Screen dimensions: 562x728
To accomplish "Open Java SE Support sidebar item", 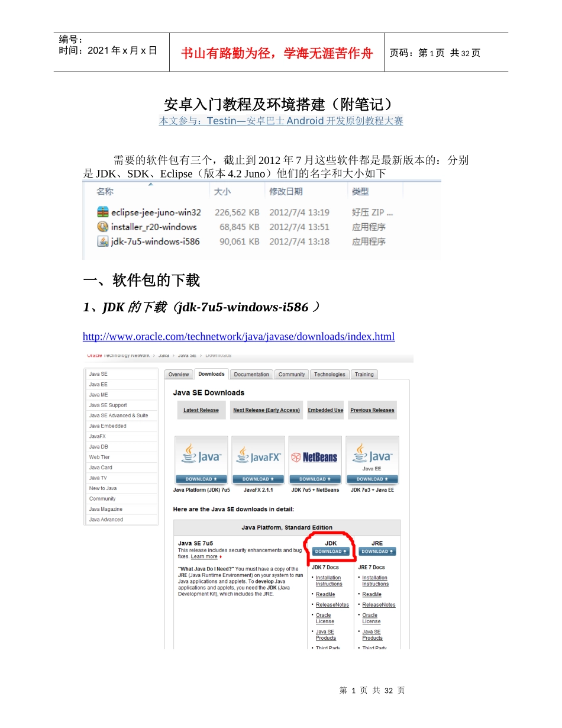I will [121, 405].
